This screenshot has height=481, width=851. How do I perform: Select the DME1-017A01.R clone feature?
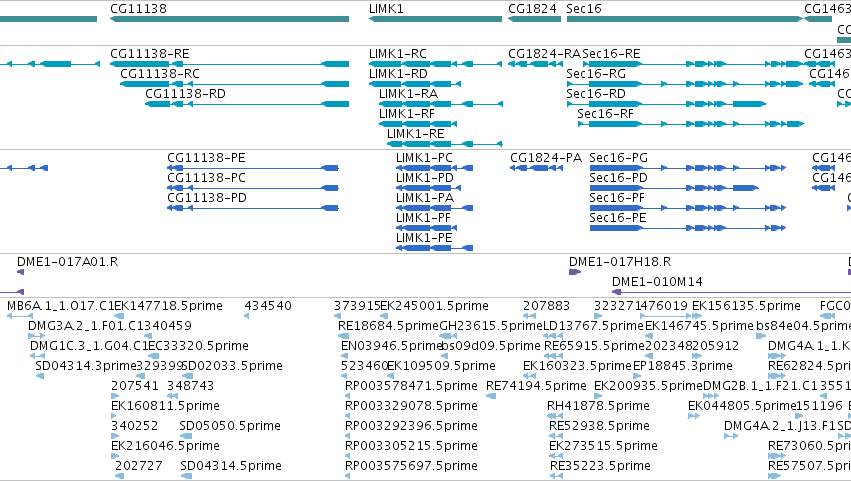tap(20, 273)
